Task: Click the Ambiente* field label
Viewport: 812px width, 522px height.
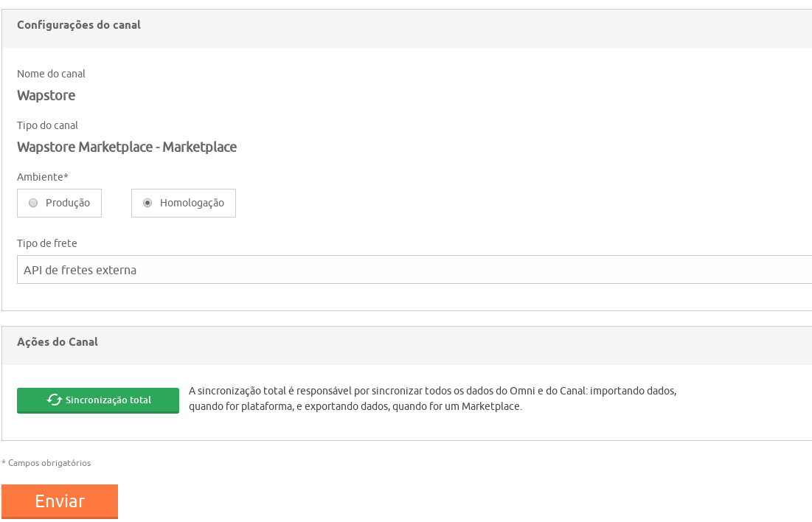Action: point(43,177)
